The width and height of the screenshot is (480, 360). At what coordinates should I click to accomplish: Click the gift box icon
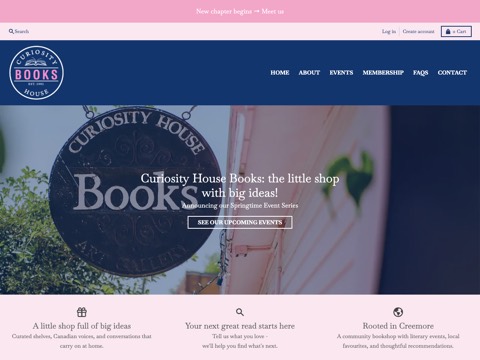[x=82, y=312]
